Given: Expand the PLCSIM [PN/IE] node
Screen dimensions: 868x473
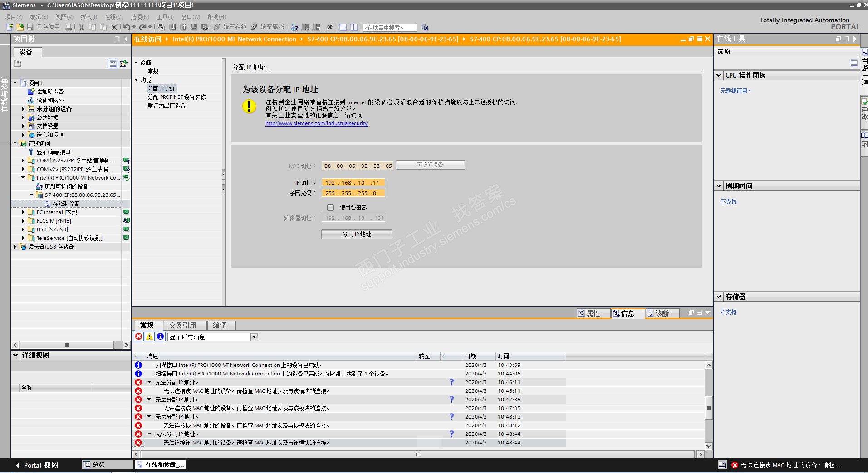Looking at the screenshot, I should (23, 221).
